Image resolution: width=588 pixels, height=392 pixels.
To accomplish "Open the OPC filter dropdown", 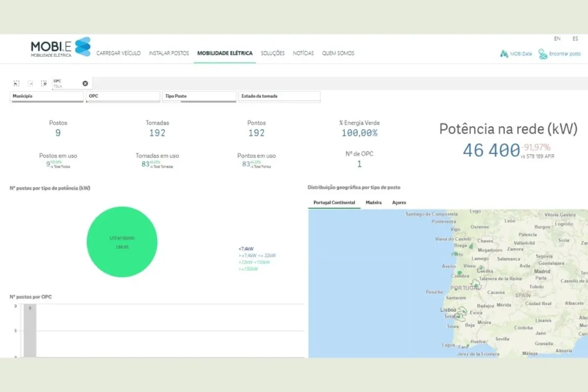I will point(123,96).
